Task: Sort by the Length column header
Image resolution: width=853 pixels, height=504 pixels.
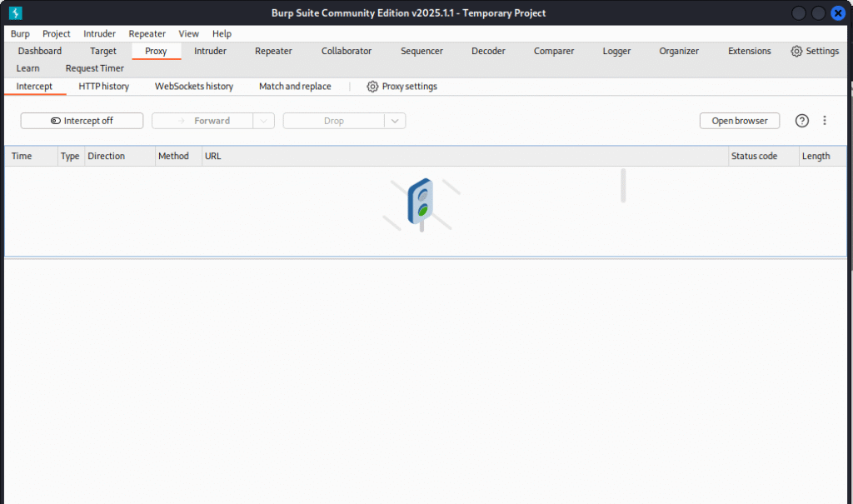Action: pyautogui.click(x=822, y=157)
